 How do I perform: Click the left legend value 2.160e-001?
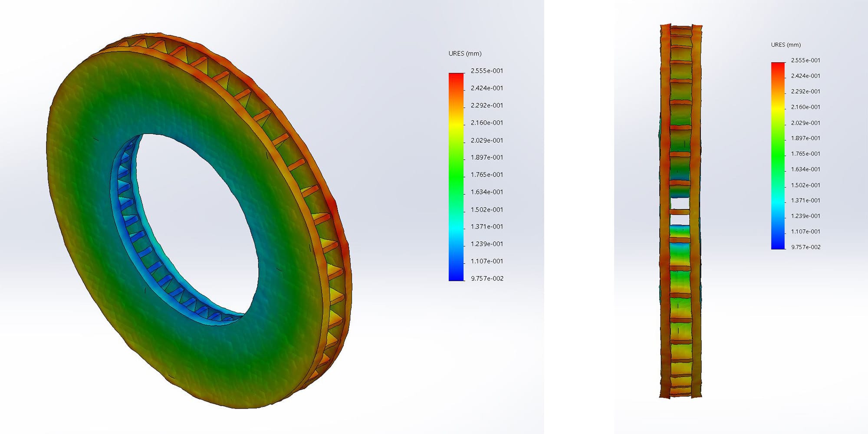click(x=487, y=123)
